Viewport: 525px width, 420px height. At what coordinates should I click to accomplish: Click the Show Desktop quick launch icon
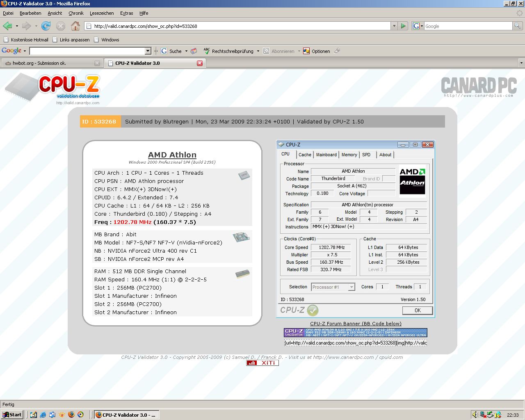(34, 415)
